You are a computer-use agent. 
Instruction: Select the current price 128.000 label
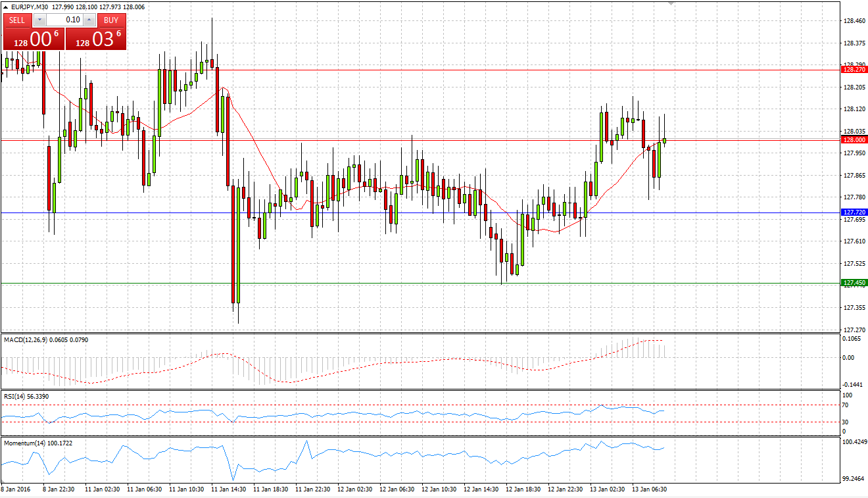(854, 139)
